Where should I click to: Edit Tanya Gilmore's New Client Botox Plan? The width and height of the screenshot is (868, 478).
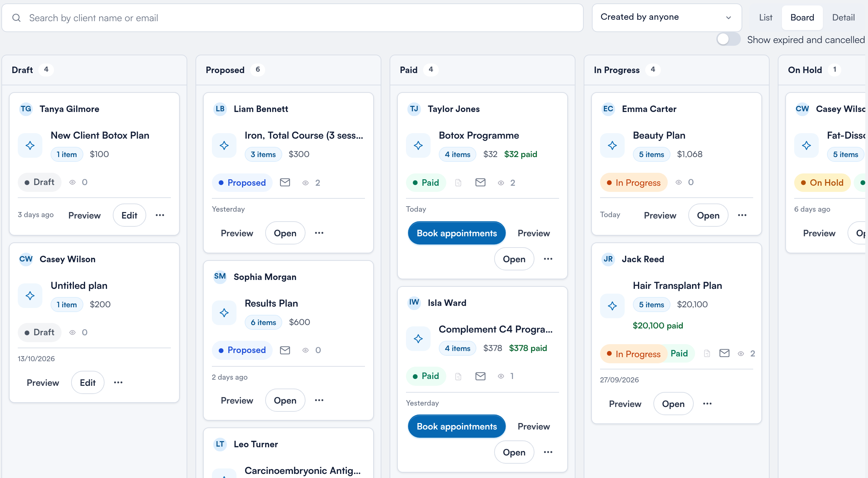(130, 215)
